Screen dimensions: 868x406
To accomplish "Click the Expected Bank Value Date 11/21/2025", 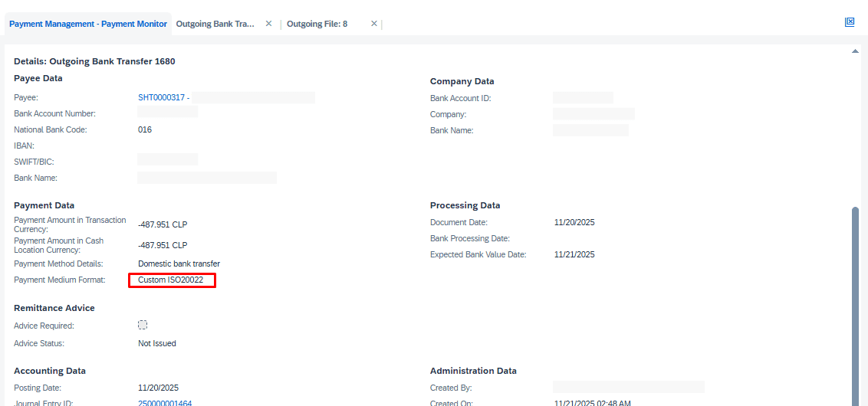I will [x=574, y=254].
